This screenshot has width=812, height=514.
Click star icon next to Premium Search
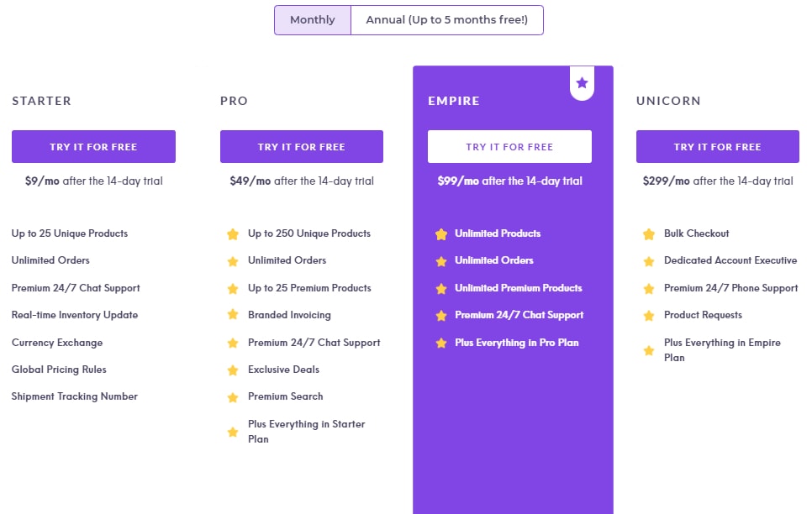click(x=233, y=396)
